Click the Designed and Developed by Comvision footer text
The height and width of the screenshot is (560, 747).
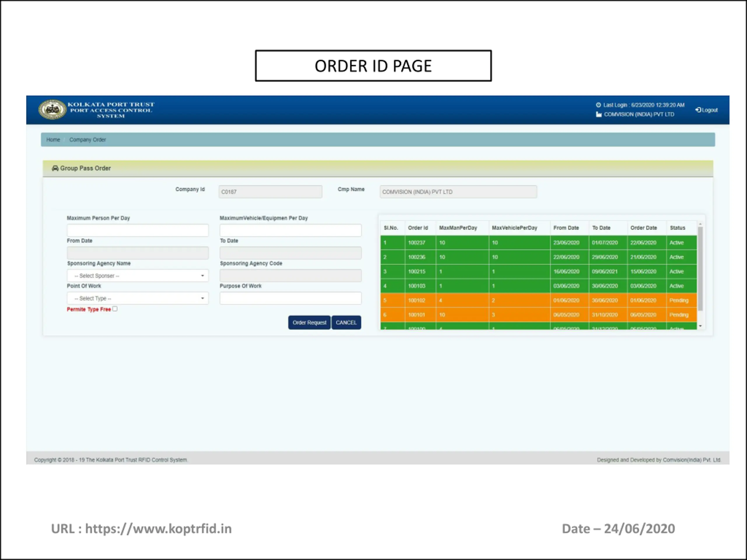pyautogui.click(x=659, y=460)
